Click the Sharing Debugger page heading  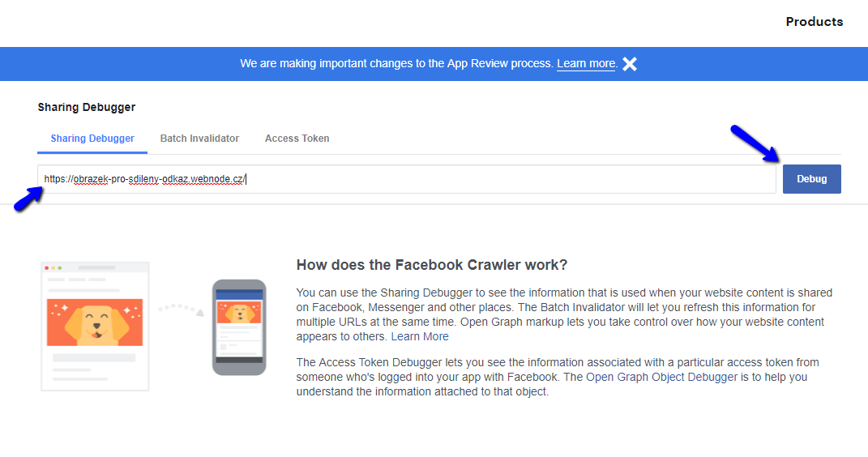coord(87,107)
